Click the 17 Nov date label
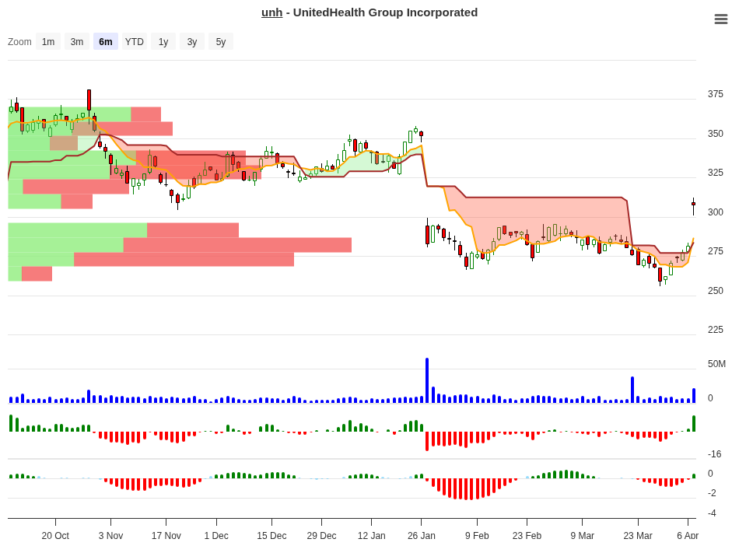739x560 pixels. [x=166, y=535]
